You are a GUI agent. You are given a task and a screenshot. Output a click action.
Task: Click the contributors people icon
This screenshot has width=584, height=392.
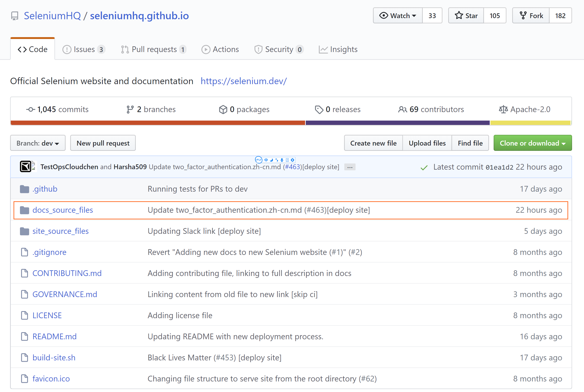point(402,110)
